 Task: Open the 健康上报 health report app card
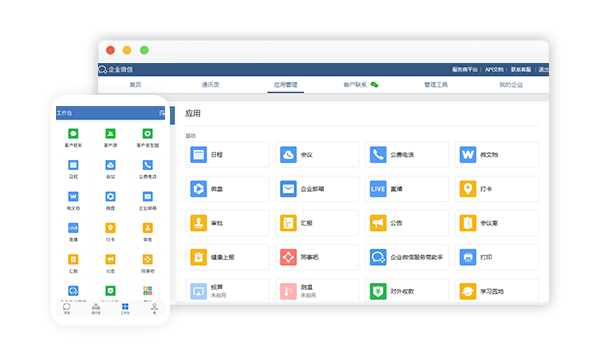[x=227, y=257]
